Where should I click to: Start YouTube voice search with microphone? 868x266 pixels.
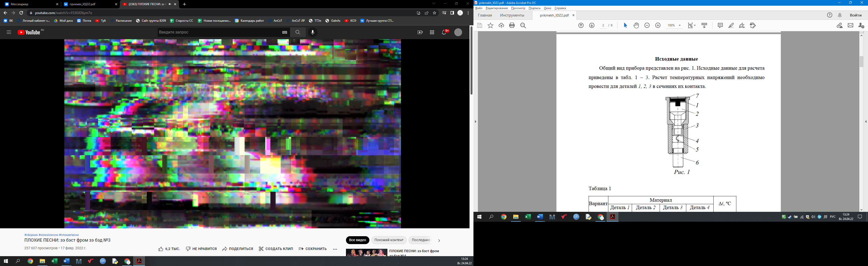(x=313, y=32)
